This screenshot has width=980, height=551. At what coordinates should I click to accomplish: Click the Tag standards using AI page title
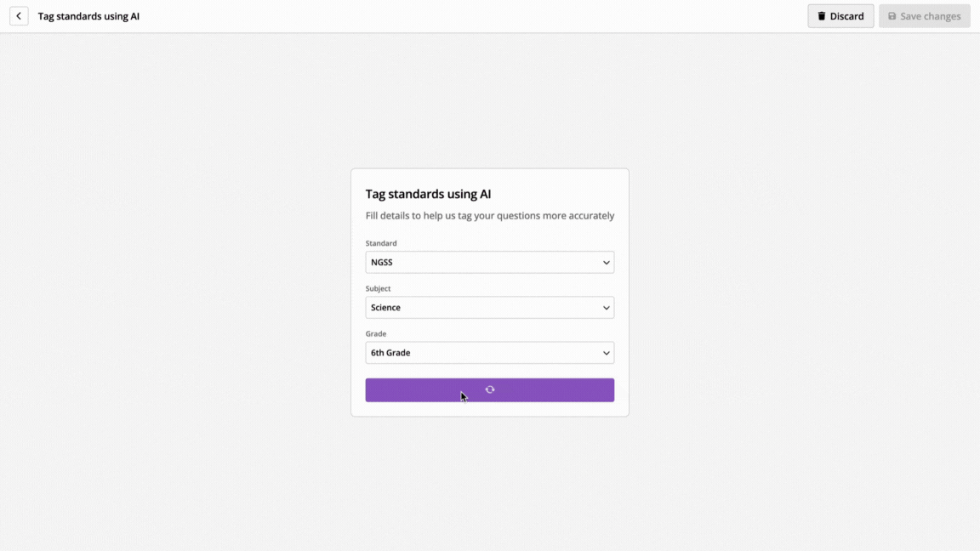[x=88, y=16]
